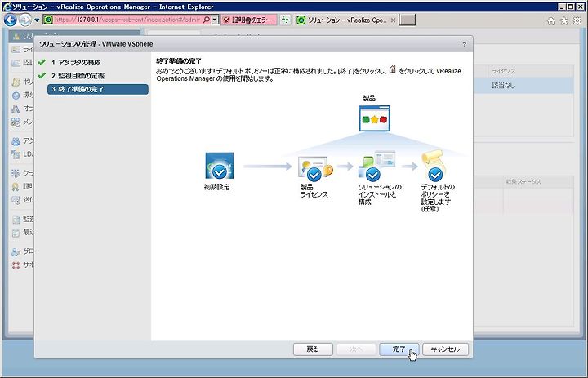Click the green checkmark beside step 1
Viewport: 588px width, 378px height.
click(42, 62)
